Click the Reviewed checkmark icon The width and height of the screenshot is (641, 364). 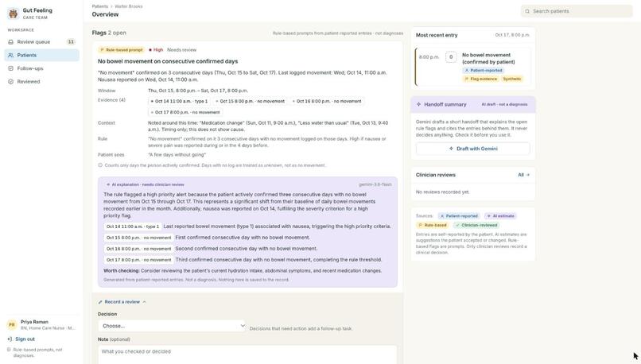[10, 81]
